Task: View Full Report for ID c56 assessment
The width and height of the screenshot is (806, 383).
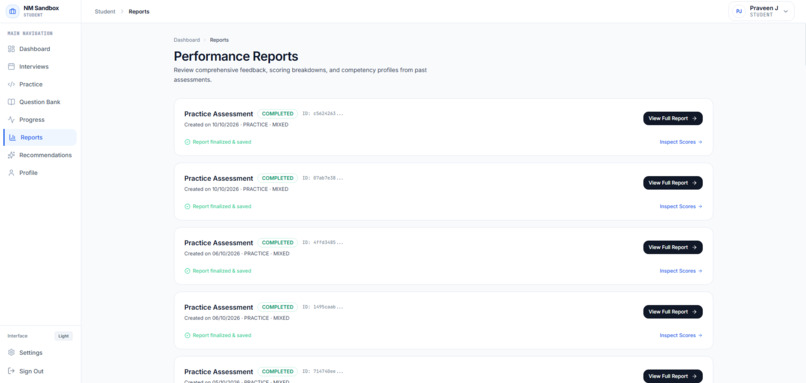Action: click(672, 118)
